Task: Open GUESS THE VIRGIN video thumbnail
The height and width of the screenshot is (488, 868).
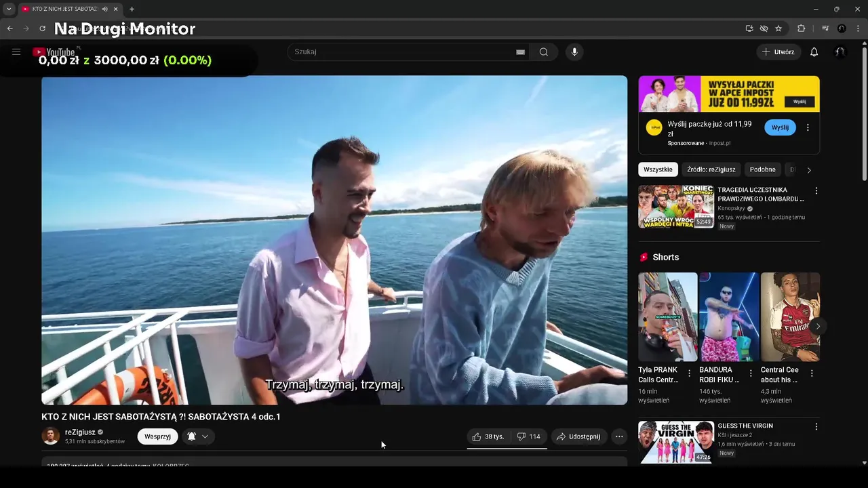Action: 676,443
